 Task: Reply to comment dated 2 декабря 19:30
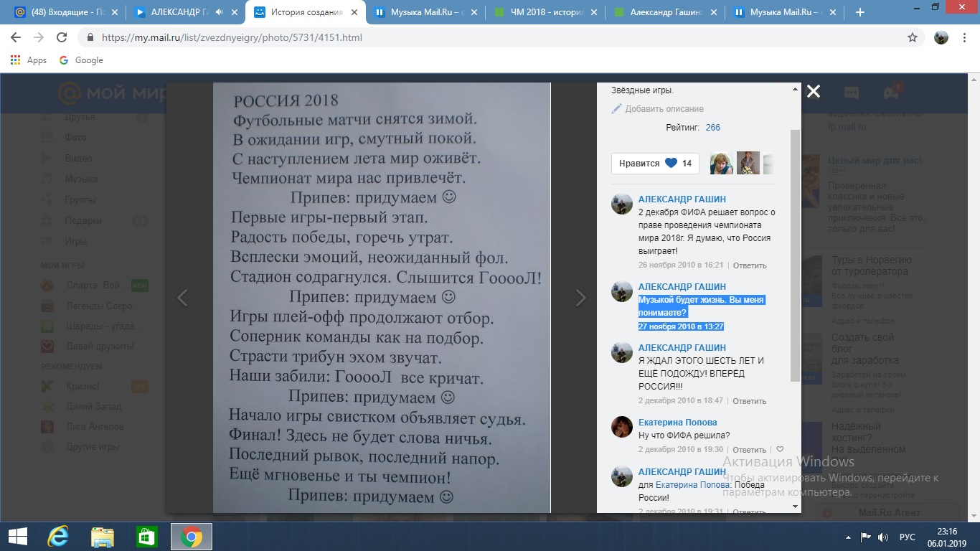[x=750, y=450]
